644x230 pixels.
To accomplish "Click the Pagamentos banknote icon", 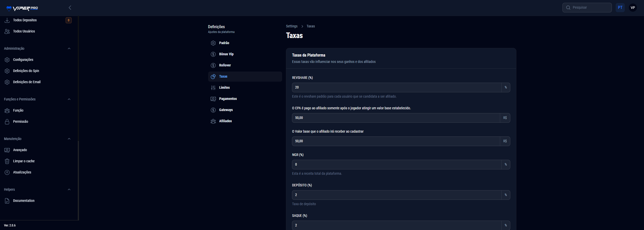I will (213, 99).
